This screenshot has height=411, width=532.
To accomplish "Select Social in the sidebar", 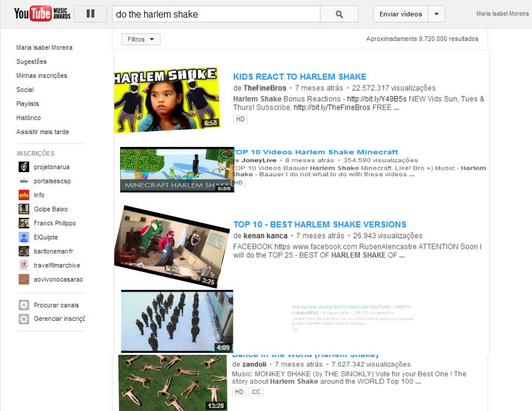I will pos(25,90).
